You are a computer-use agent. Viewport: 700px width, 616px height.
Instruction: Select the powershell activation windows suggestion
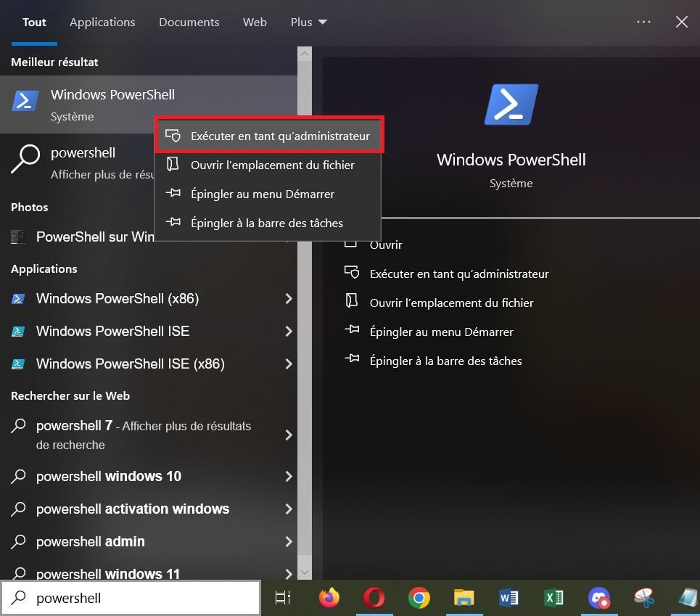point(133,509)
